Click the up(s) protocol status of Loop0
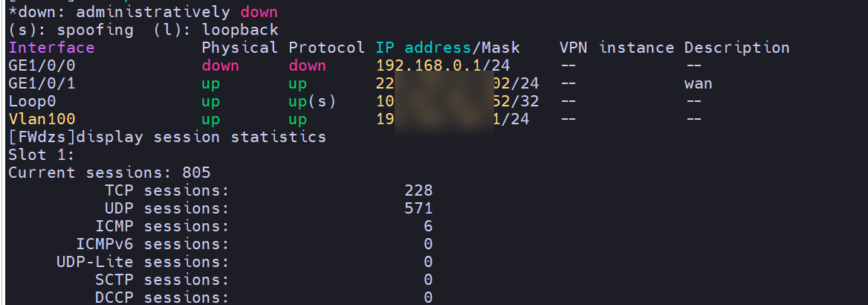Image resolution: width=868 pixels, height=305 pixels. pyautogui.click(x=312, y=101)
